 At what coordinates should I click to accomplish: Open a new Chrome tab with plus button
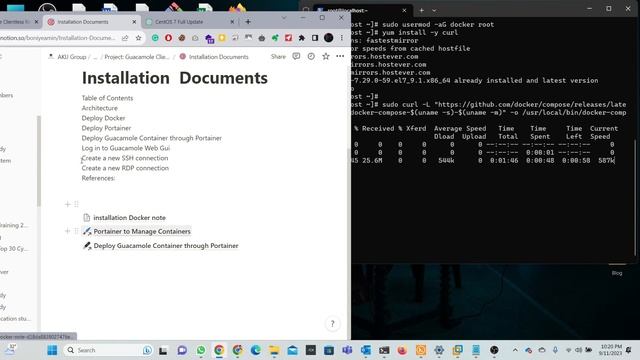pos(248,22)
